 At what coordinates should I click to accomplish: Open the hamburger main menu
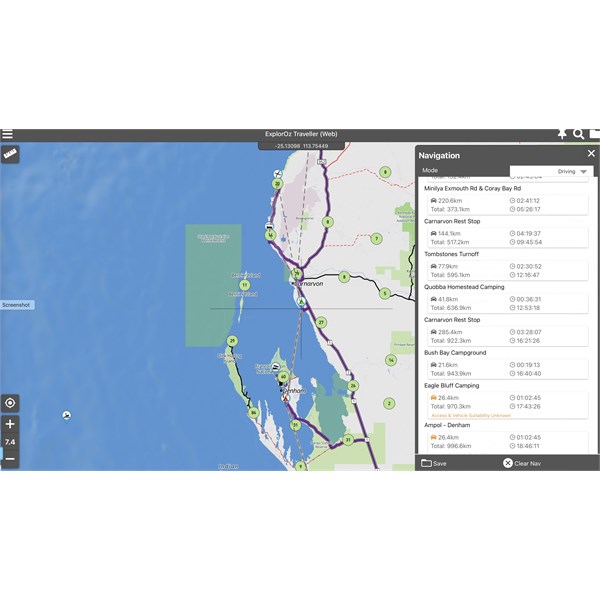[8, 135]
